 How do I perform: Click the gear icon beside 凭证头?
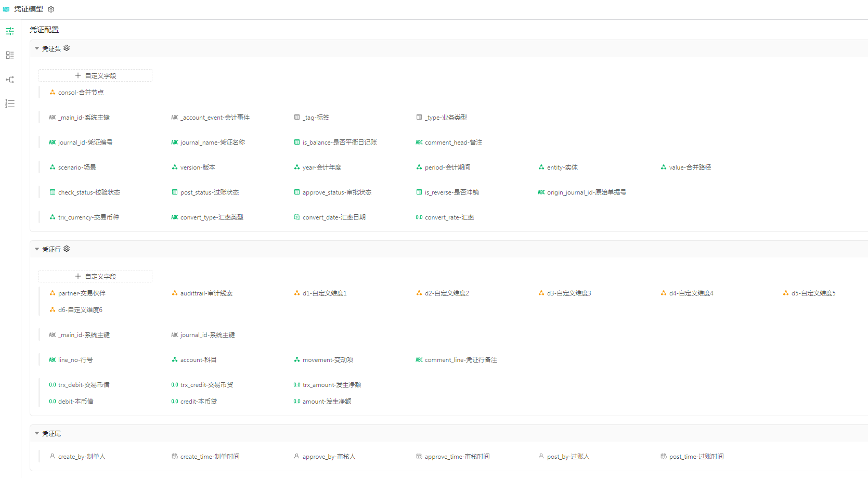tap(67, 48)
